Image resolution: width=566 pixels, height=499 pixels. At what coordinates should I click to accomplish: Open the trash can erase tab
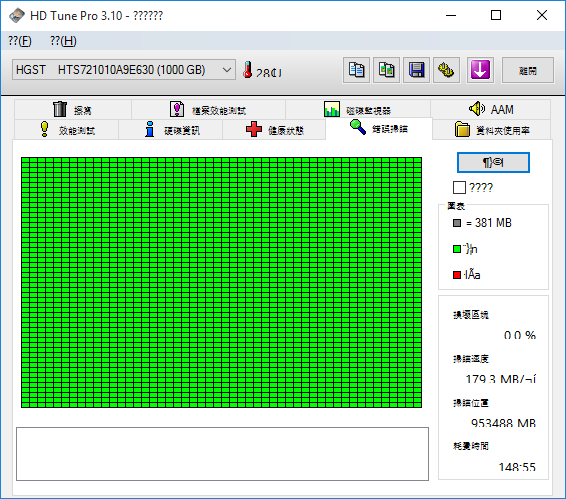(x=73, y=109)
